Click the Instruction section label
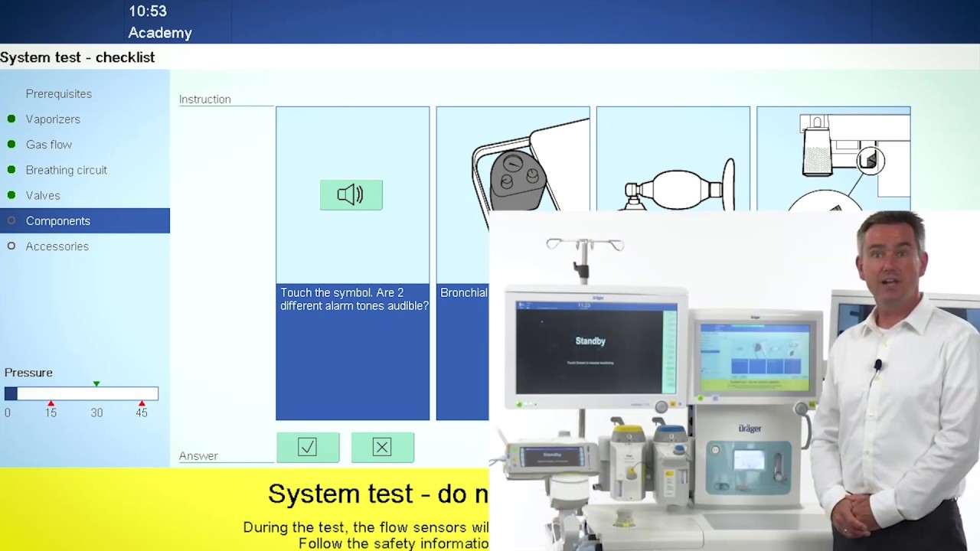 205,99
